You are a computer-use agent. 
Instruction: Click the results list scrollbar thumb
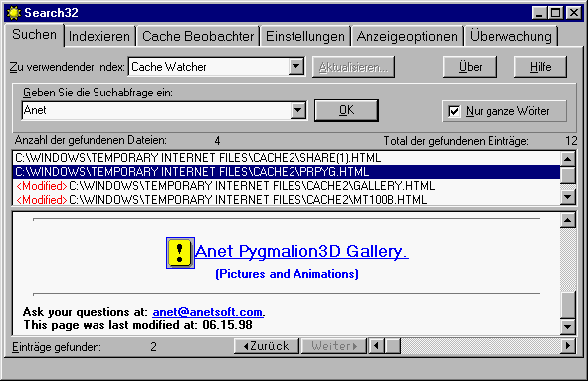point(568,175)
